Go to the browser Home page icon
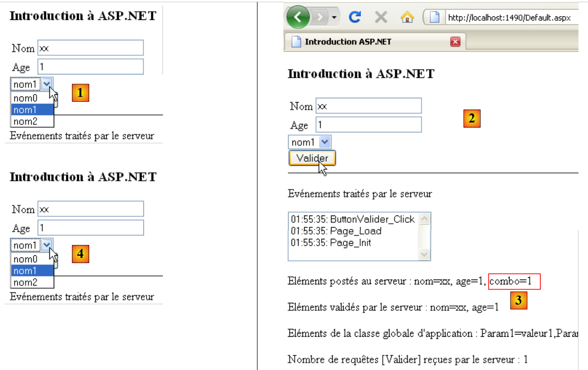Screen dimensions: 588x370 (407, 17)
